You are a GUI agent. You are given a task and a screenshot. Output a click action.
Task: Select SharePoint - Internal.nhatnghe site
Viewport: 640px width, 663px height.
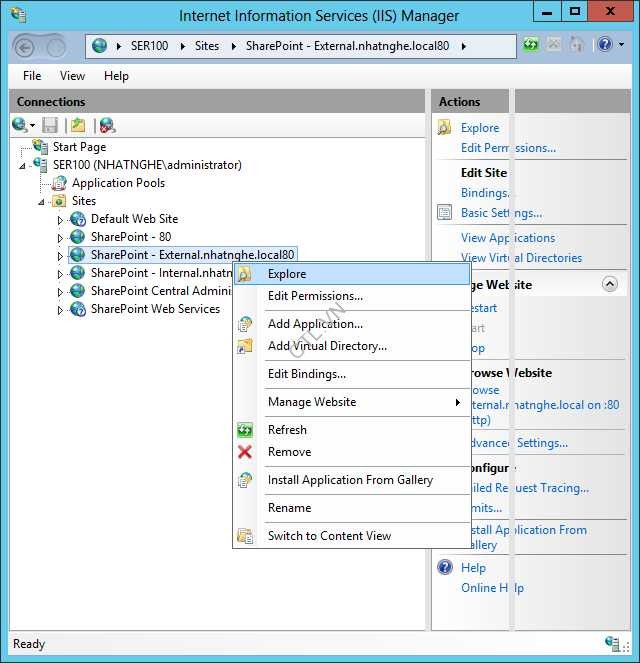(x=161, y=273)
